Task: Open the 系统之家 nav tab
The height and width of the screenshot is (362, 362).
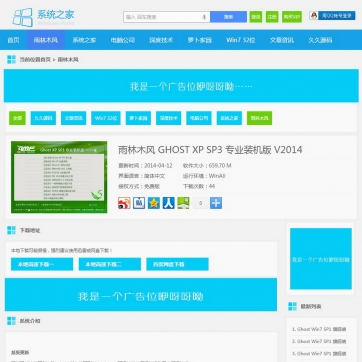Action: pos(84,40)
